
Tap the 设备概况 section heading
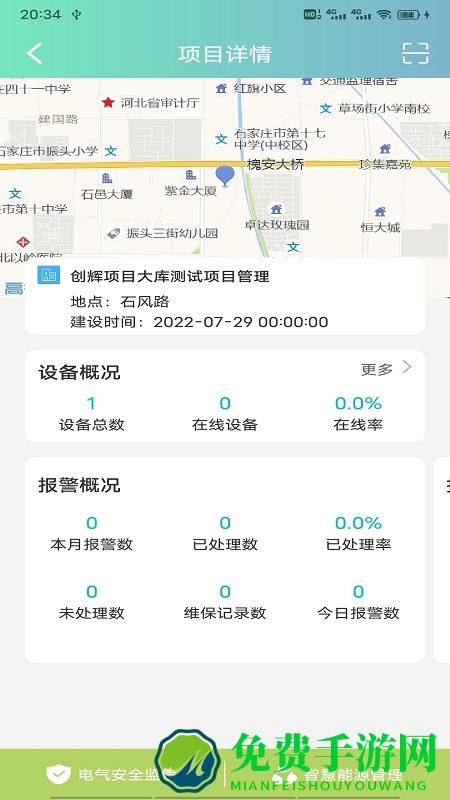coord(79,372)
